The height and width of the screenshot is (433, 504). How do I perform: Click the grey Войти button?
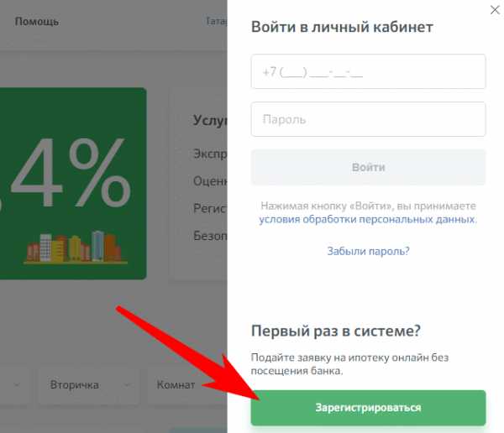368,167
